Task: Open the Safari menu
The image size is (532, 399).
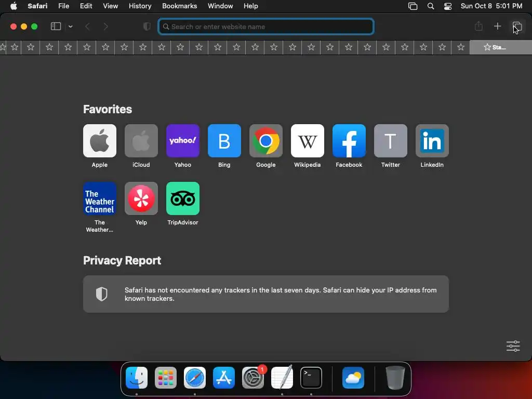Action: pos(37,6)
